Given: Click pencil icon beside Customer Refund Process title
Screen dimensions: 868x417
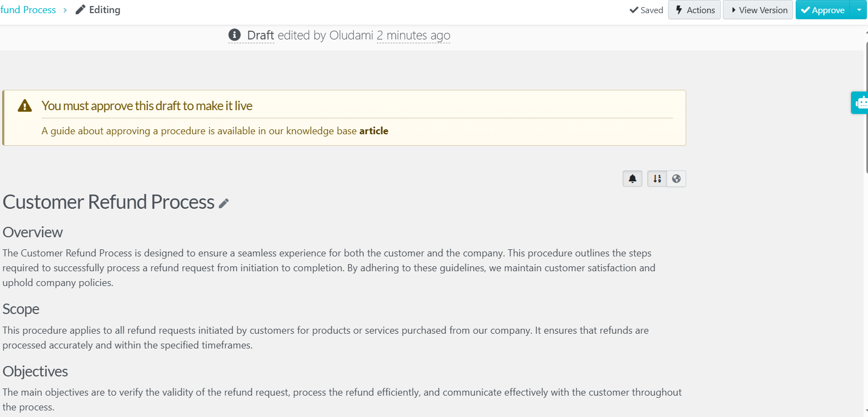Looking at the screenshot, I should point(223,203).
